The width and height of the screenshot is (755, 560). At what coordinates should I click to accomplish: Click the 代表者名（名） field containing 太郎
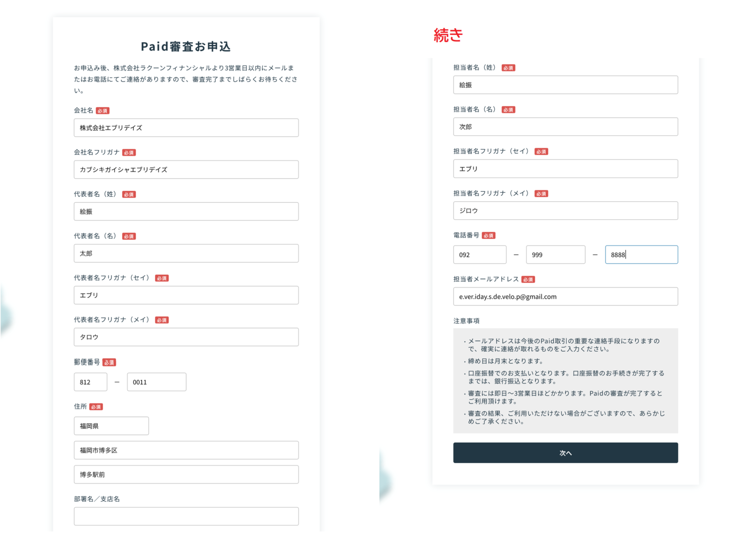[x=186, y=253]
